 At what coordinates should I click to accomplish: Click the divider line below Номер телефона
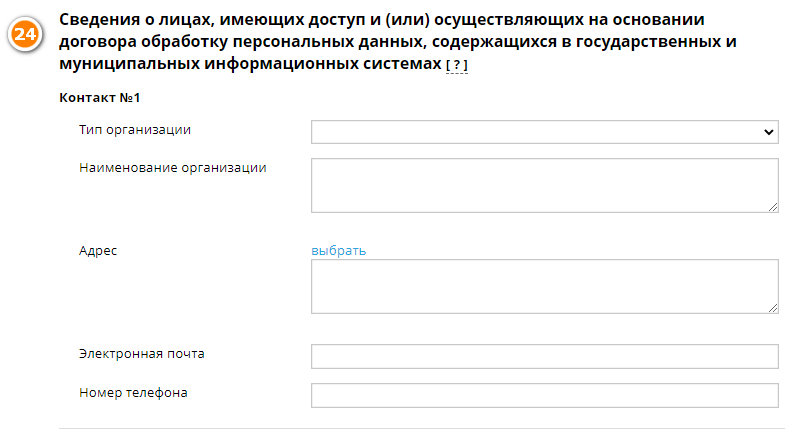[422, 428]
